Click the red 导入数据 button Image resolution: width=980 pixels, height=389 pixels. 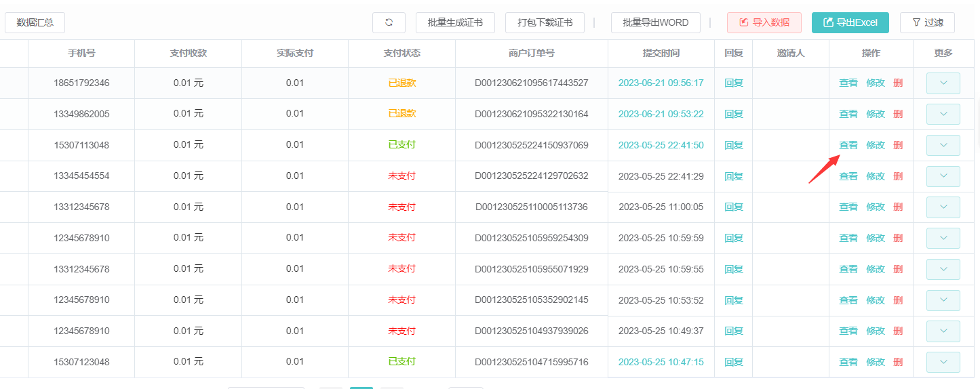pyautogui.click(x=764, y=22)
